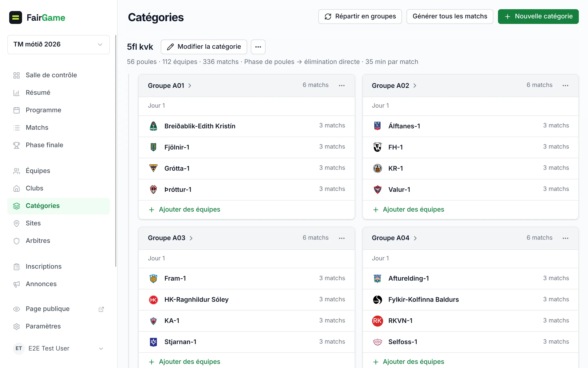
Task: Select the Stjarnan-1 team row
Action: (247, 342)
